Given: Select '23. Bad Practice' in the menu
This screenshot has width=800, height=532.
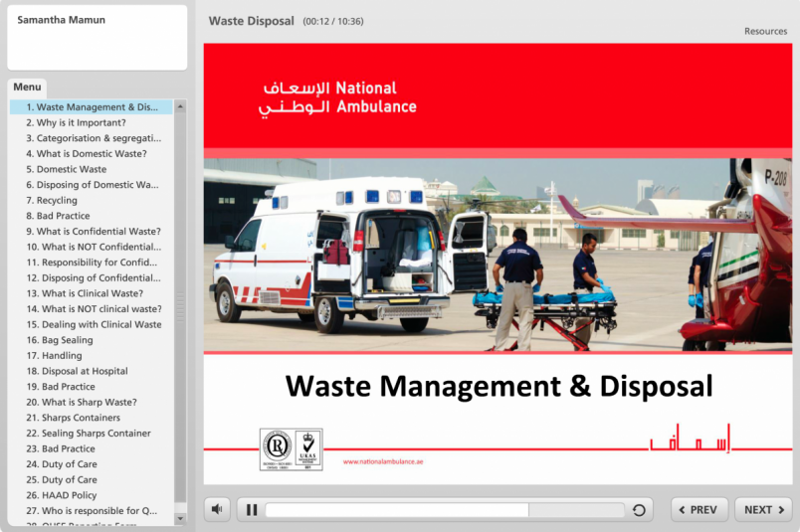Looking at the screenshot, I should (61, 449).
